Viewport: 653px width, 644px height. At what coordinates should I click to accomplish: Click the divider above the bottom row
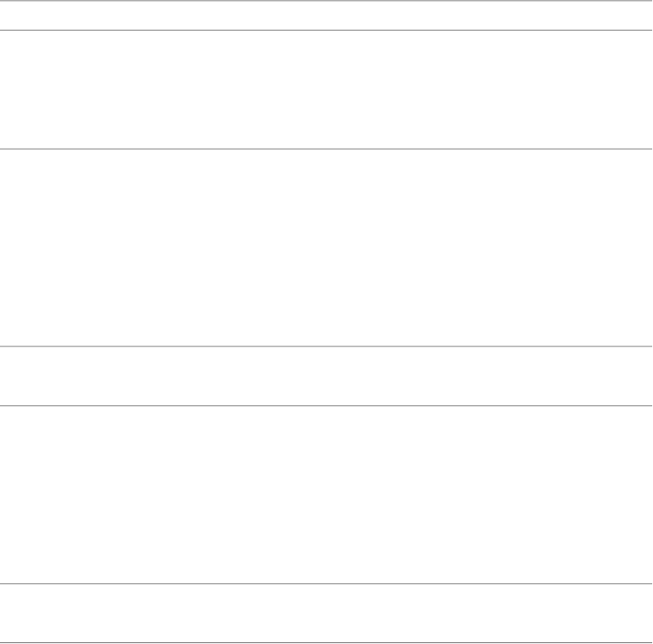[x=326, y=585]
